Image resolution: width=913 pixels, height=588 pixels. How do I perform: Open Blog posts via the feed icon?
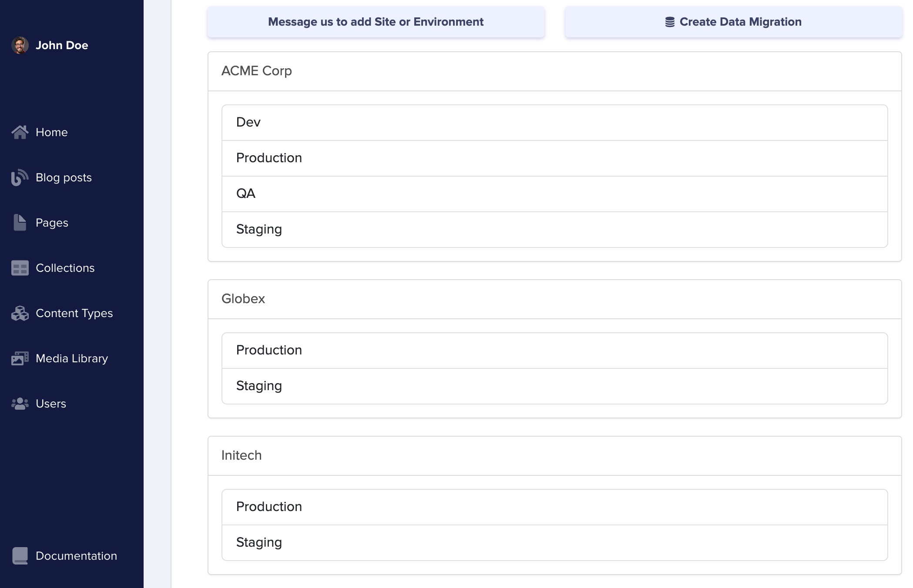pos(20,177)
